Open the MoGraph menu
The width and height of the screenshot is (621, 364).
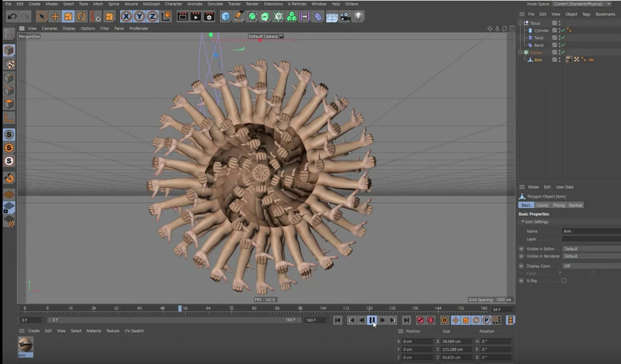(151, 4)
